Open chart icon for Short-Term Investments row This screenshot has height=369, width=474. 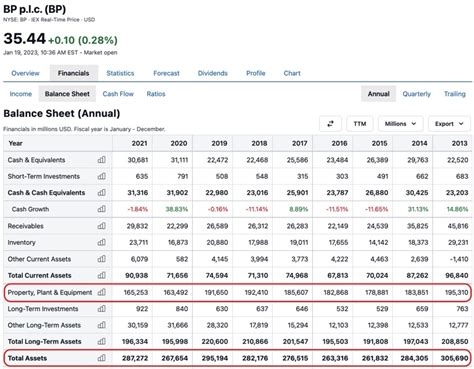pos(102,176)
